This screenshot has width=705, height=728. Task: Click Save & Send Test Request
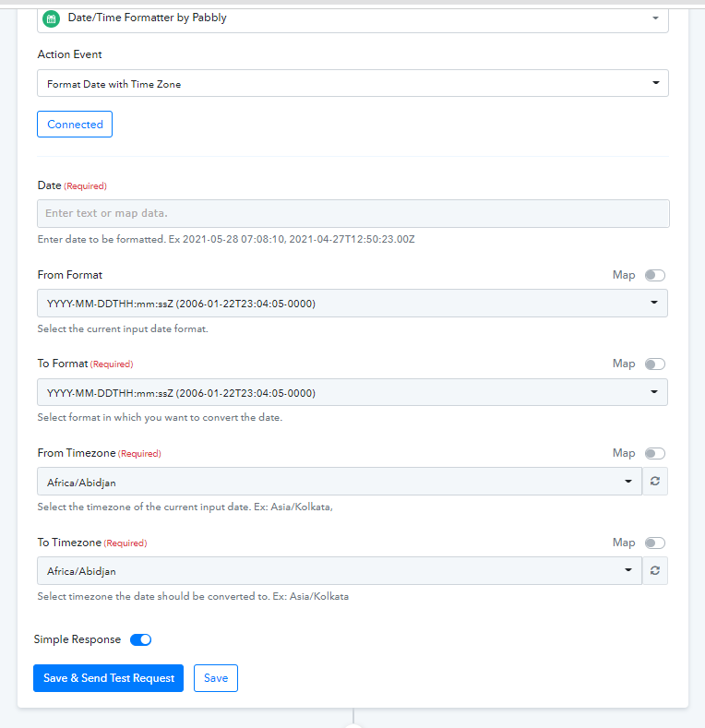click(108, 678)
